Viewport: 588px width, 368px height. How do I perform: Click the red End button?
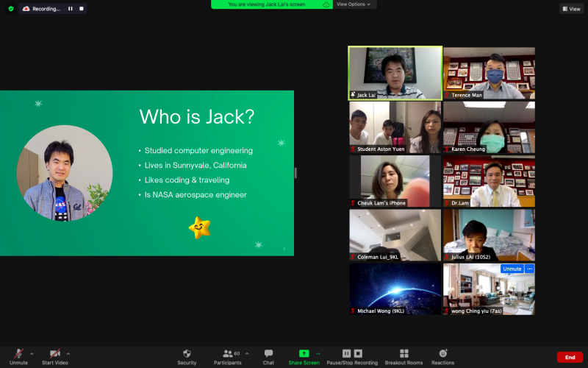tap(570, 357)
